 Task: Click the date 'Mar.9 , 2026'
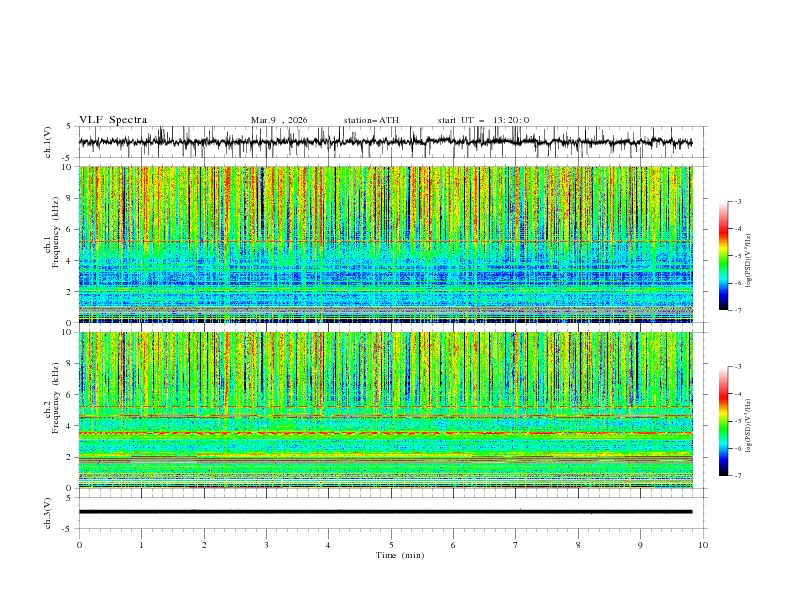click(x=279, y=120)
